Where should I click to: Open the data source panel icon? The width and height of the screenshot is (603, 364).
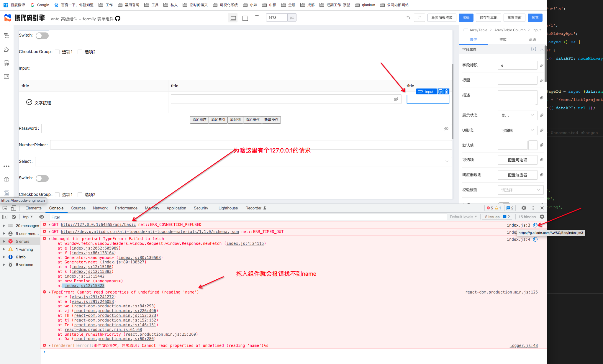pyautogui.click(x=6, y=63)
